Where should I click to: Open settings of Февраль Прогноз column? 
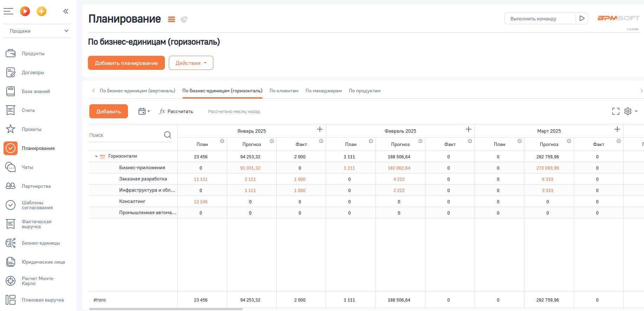(420, 141)
